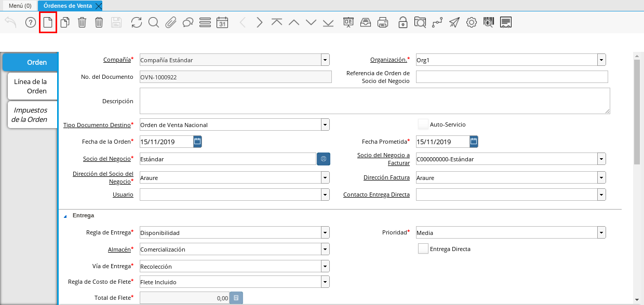Open the Almacén dropdown list
This screenshot has height=305, width=644.
(325, 249)
